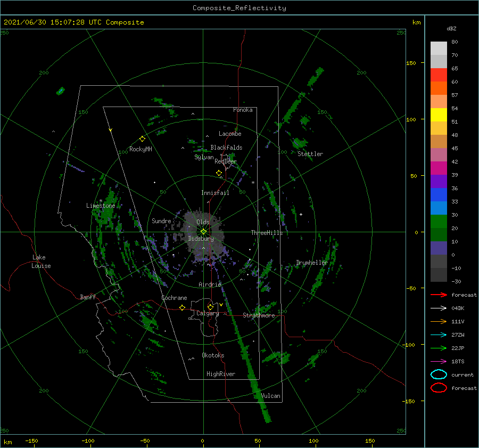
Task: Click the current legend label
Action: [x=463, y=375]
